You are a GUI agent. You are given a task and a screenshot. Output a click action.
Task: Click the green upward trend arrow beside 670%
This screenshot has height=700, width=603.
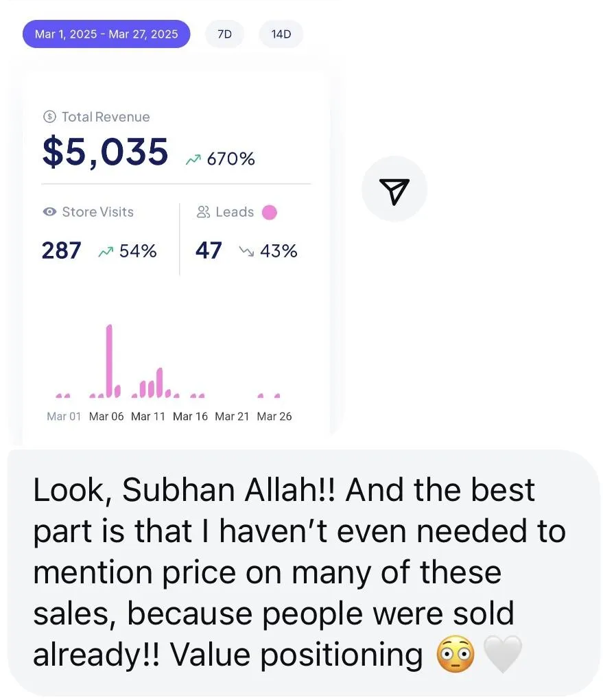point(193,159)
